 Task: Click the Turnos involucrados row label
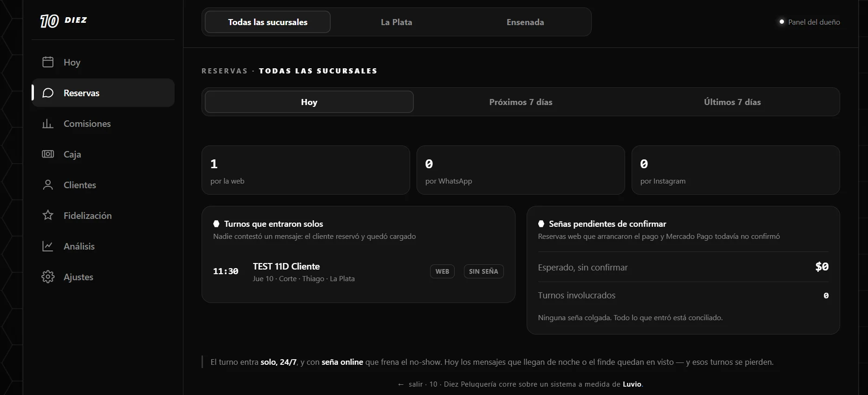tap(576, 296)
